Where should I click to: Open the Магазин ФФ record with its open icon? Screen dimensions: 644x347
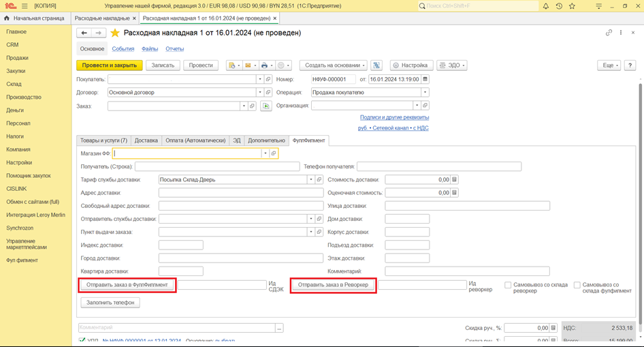(x=274, y=153)
